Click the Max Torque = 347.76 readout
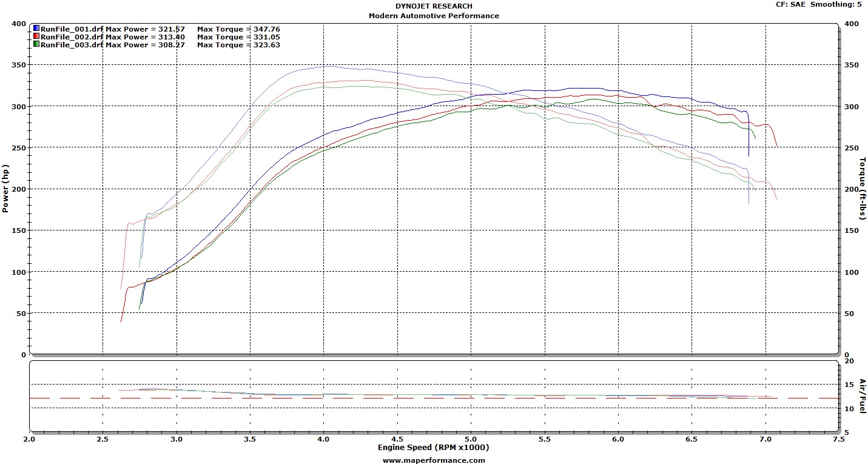 238,29
